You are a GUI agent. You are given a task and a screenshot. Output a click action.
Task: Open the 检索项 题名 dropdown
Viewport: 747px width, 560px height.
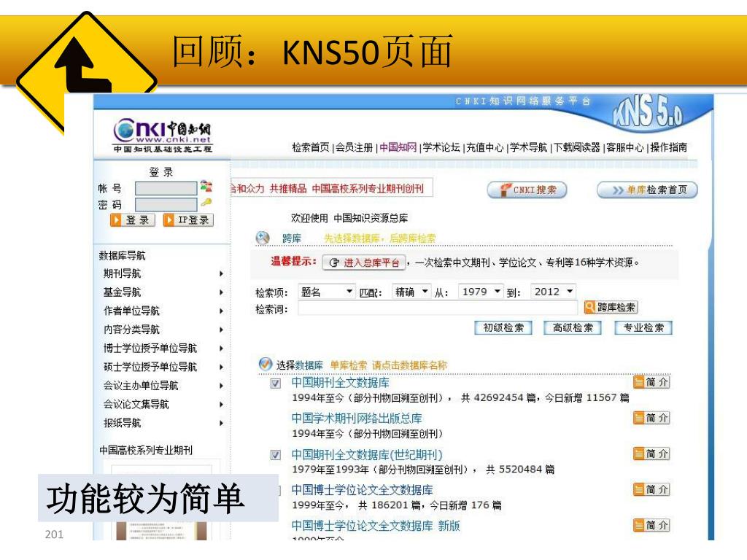pyautogui.click(x=327, y=292)
